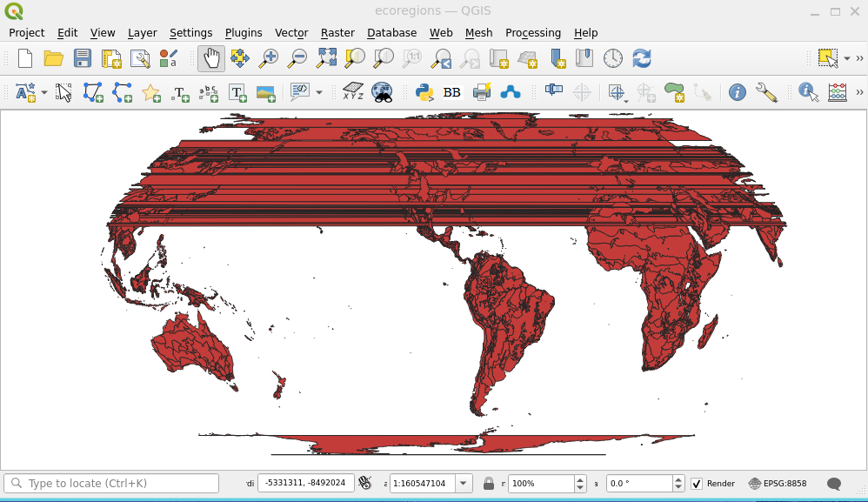
Task: Click Zoom Full extent icon
Action: point(326,58)
